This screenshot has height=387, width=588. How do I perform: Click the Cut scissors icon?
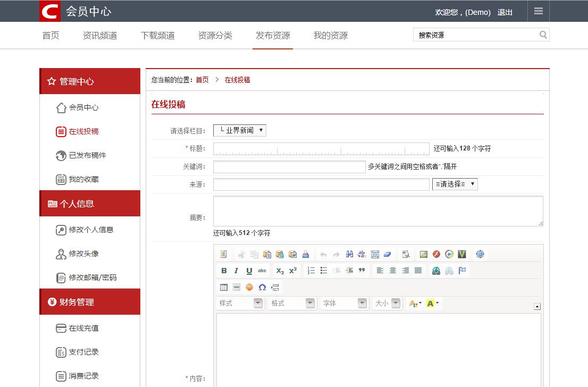(241, 254)
